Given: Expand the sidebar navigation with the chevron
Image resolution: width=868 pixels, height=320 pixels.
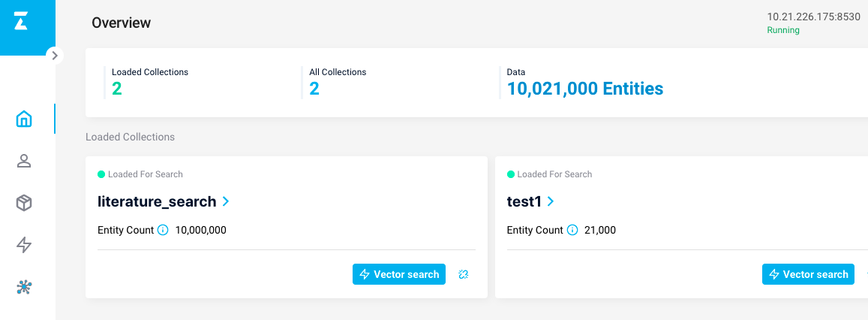Looking at the screenshot, I should [x=54, y=55].
